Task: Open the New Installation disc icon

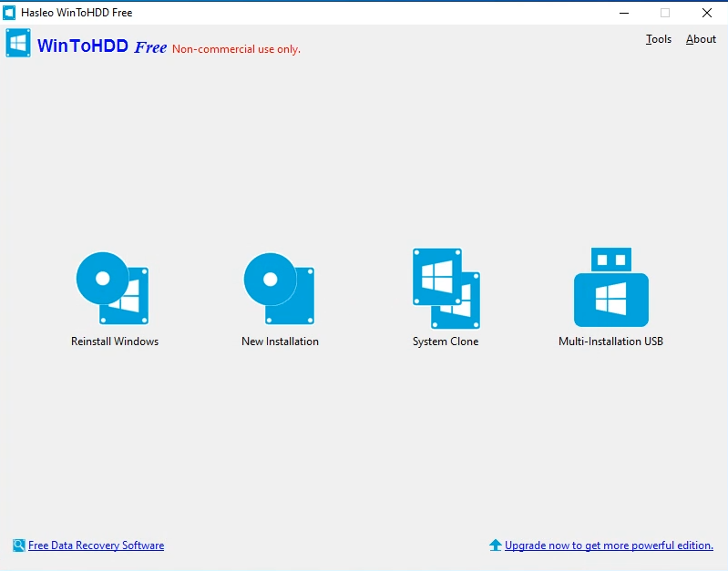Action: [280, 289]
